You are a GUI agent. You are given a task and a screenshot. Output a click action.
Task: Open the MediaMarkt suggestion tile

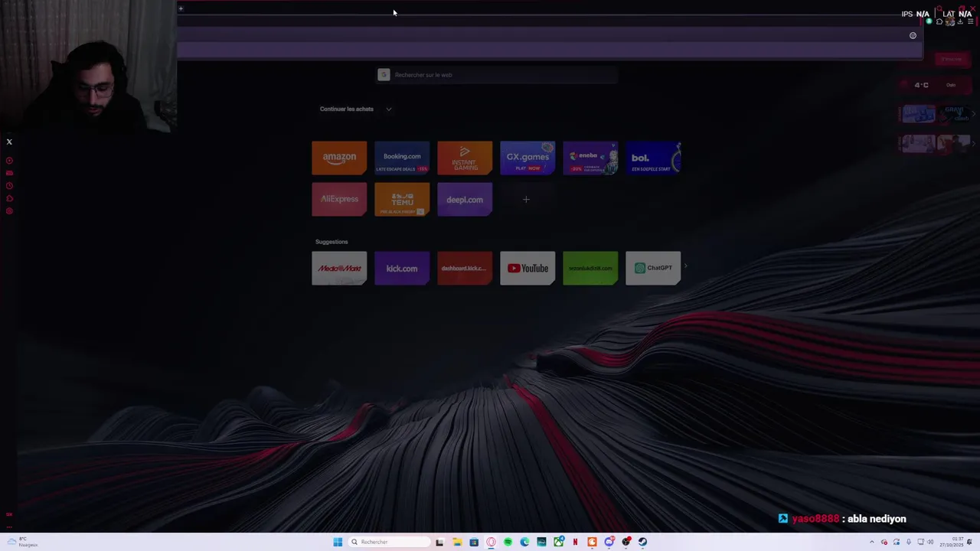[x=339, y=268]
